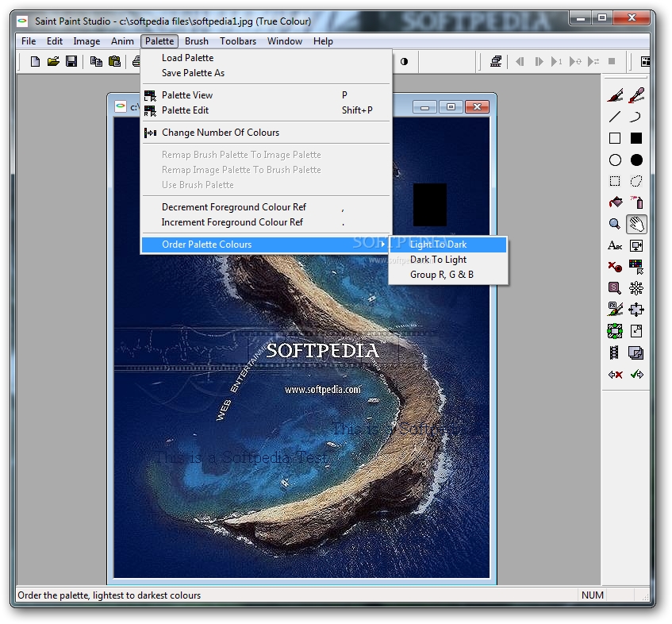Select the filled ellipse tool

pos(636,160)
